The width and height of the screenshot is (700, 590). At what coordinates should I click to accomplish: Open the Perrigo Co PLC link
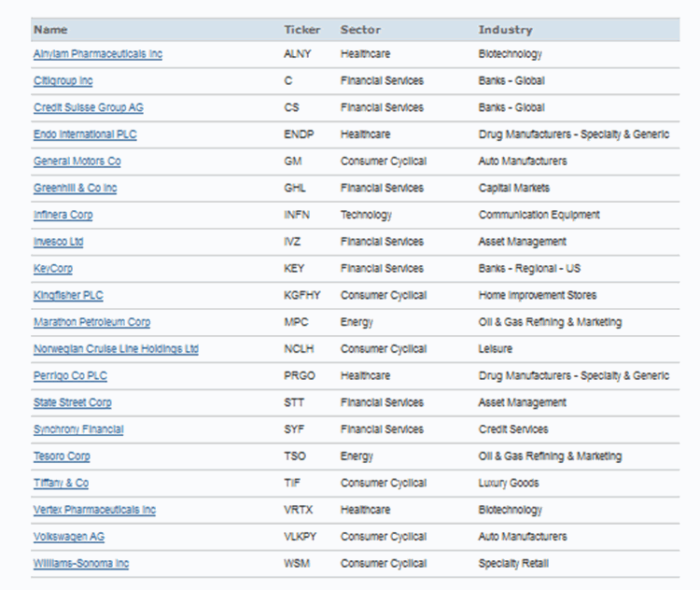[x=70, y=375]
